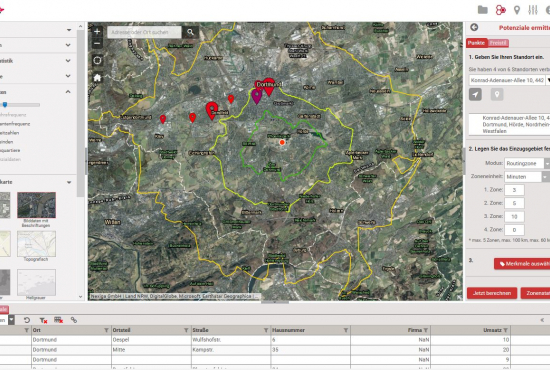Focus the Standort address input field
The width and height of the screenshot is (550, 370).
pyautogui.click(x=507, y=80)
